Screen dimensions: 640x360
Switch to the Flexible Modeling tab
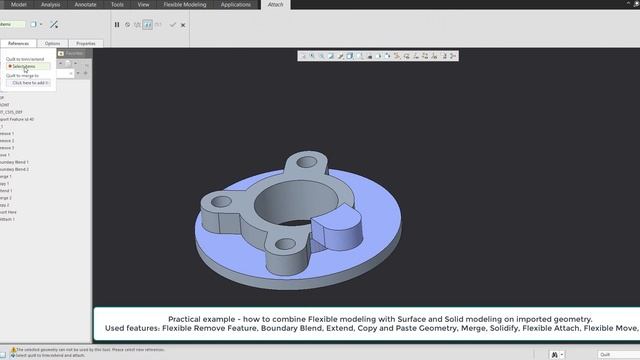tap(184, 4)
